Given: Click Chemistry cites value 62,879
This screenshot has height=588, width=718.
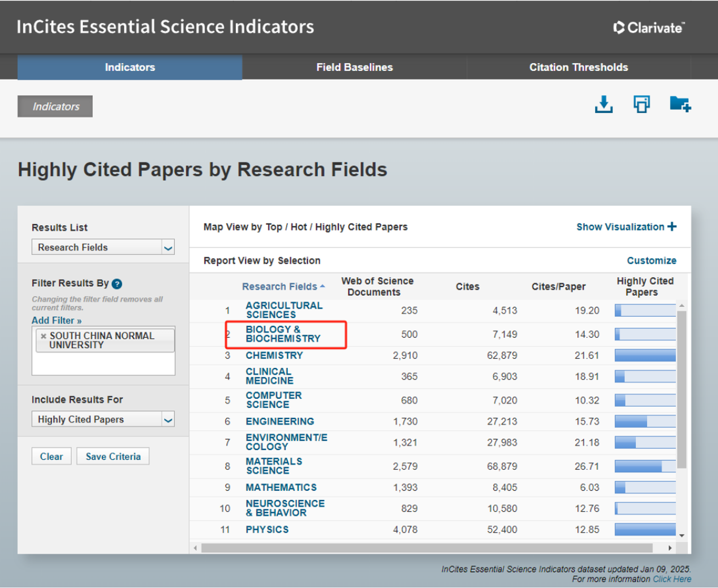Looking at the screenshot, I should point(502,355).
